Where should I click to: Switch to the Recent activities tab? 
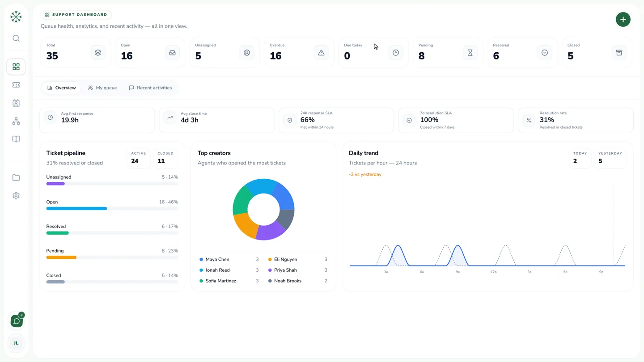tap(150, 88)
